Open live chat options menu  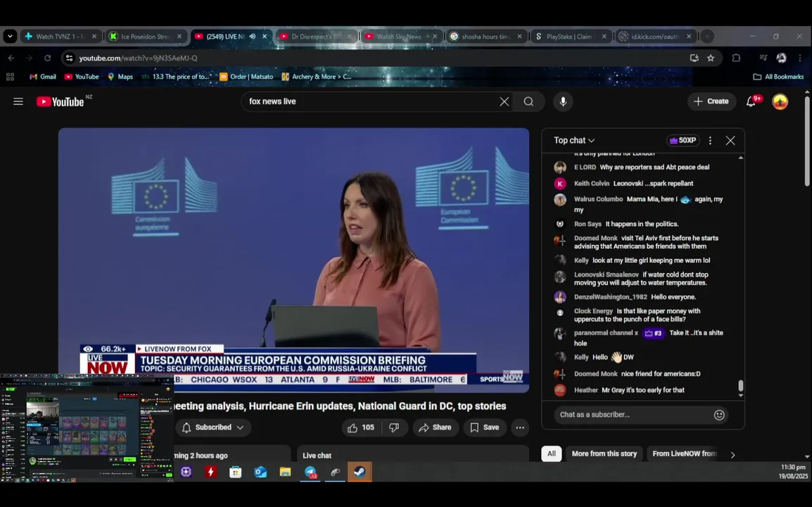(x=710, y=141)
